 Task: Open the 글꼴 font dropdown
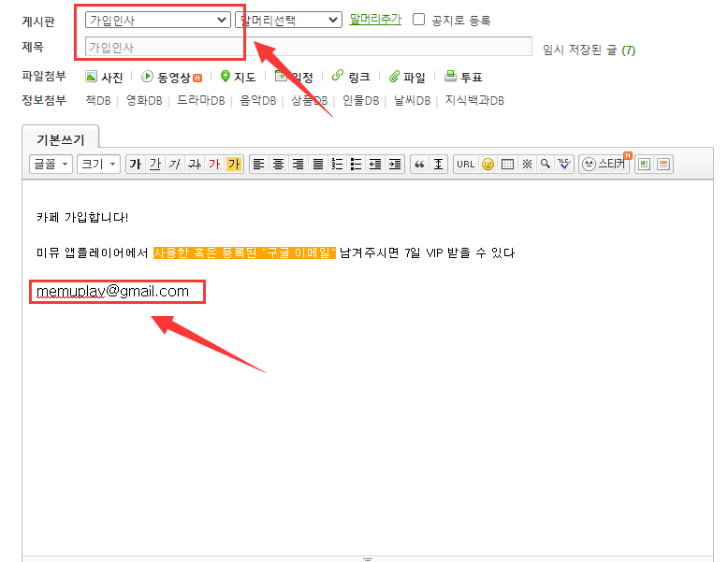(51, 165)
